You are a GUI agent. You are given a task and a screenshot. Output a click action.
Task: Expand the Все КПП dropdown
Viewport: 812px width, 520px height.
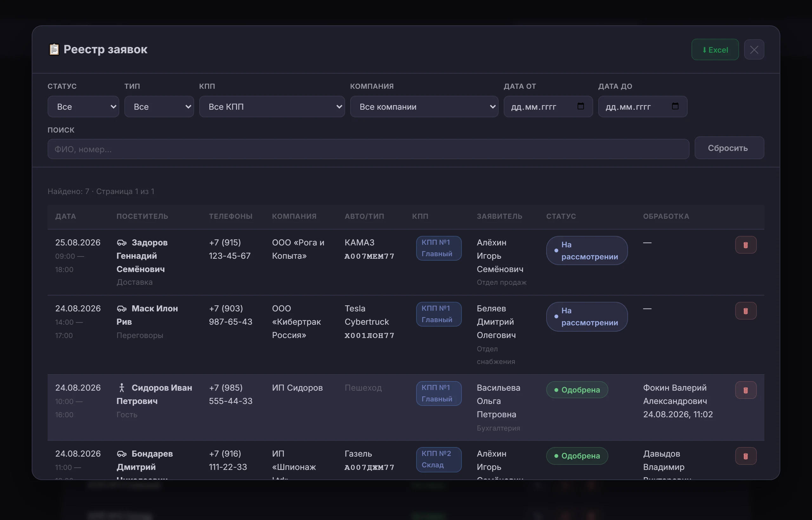click(272, 106)
